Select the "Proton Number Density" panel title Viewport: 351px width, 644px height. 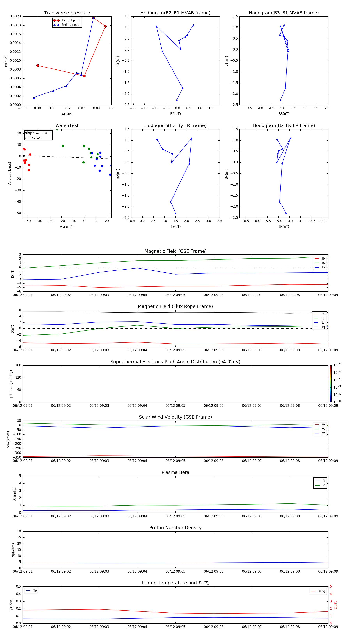175,528
